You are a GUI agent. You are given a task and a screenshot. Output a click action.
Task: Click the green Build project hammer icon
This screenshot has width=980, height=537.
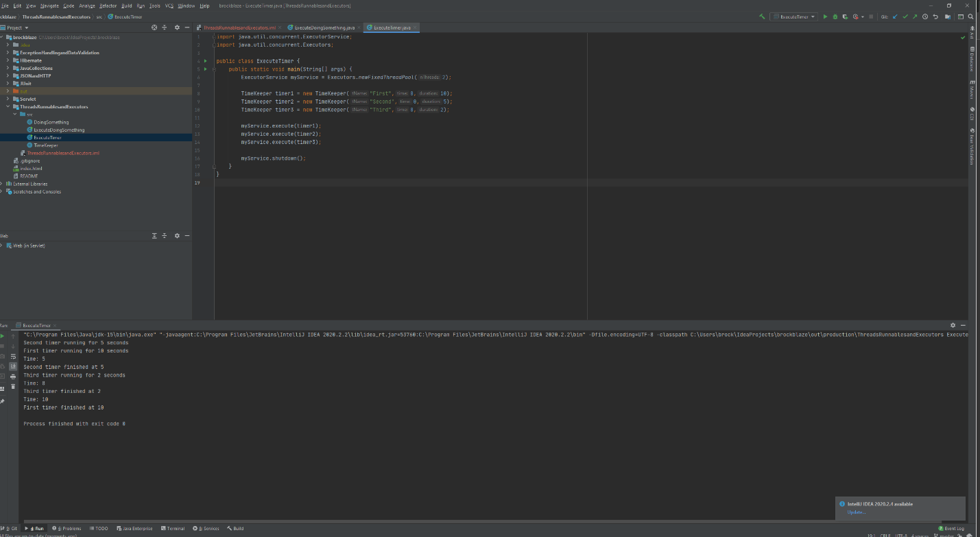click(763, 16)
